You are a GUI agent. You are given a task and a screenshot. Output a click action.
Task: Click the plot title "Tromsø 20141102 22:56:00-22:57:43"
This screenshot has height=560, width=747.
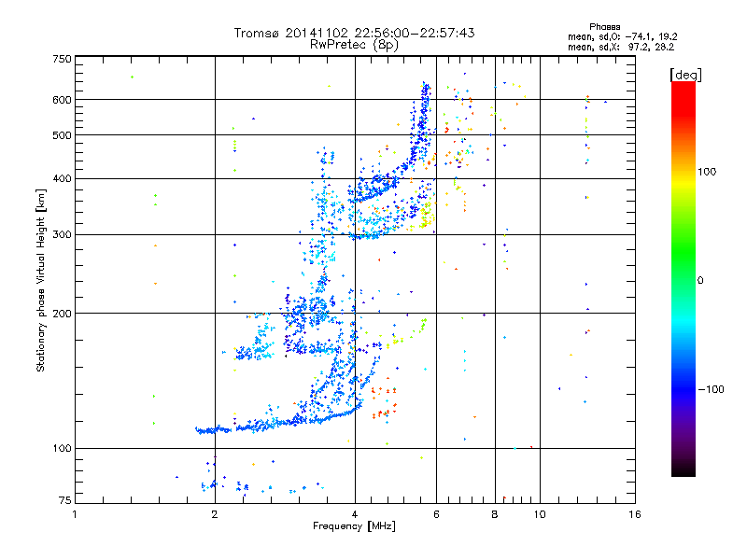[354, 33]
